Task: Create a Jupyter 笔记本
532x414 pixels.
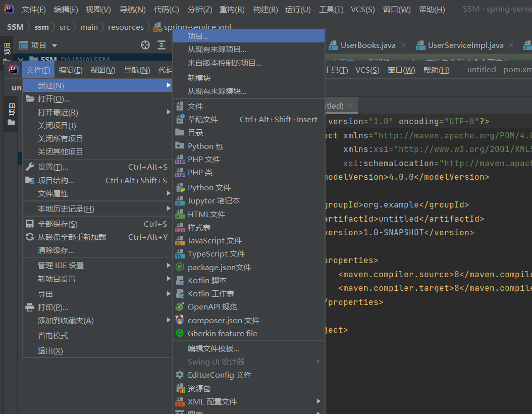Action: point(249,201)
